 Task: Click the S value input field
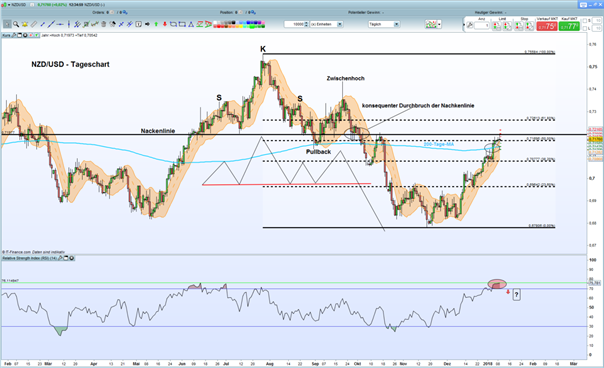(597, 20)
